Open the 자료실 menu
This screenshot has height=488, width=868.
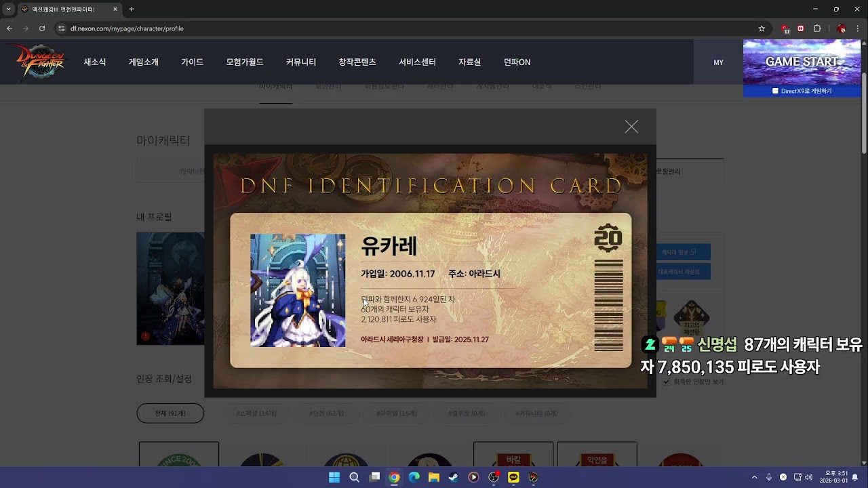pyautogui.click(x=470, y=62)
